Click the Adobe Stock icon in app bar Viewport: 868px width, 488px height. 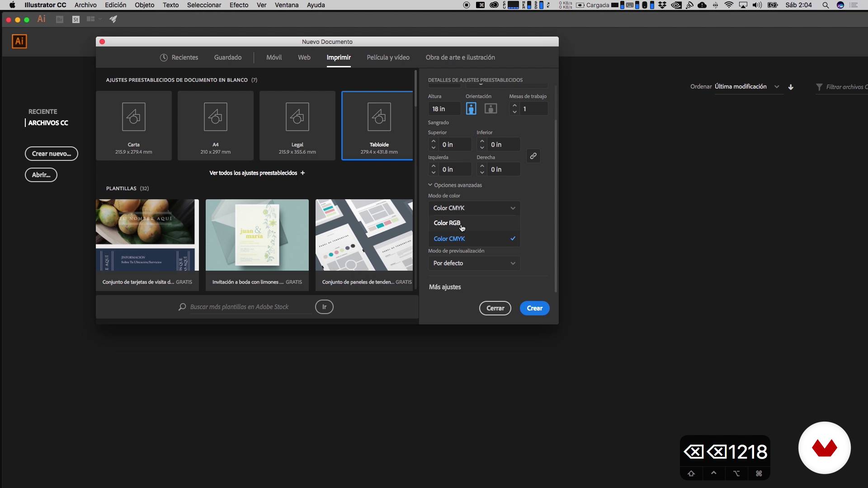[x=76, y=19]
